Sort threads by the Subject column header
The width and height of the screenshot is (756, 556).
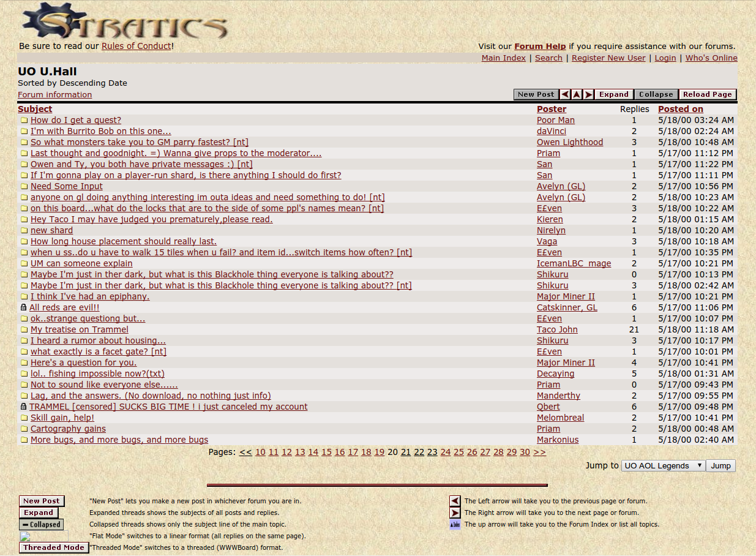[35, 109]
